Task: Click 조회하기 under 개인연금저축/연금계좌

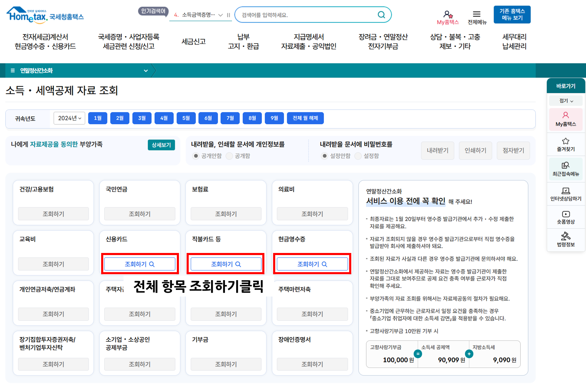Action: coord(53,314)
